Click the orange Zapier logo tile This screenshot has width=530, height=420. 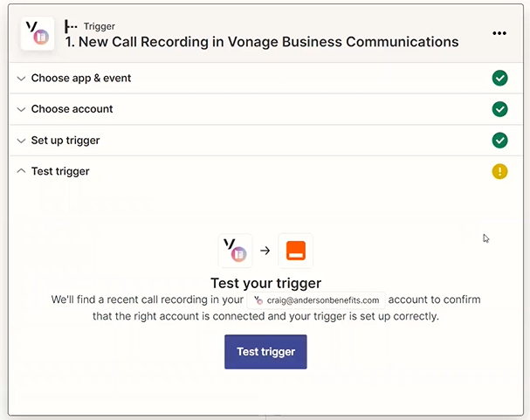click(296, 251)
